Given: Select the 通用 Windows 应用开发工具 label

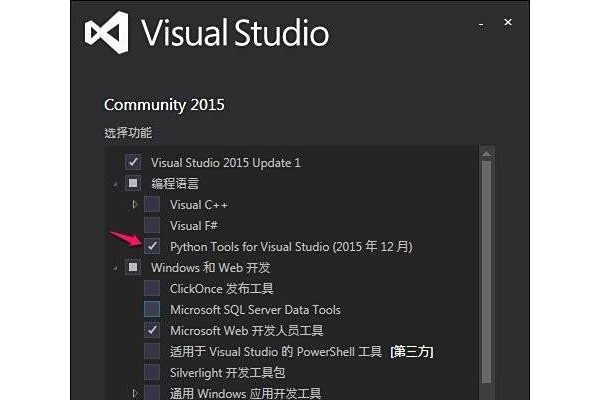Looking at the screenshot, I should [x=246, y=393].
